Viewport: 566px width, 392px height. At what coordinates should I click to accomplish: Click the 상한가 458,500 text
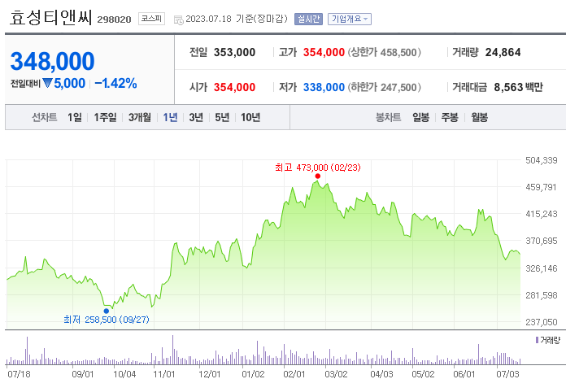(385, 52)
